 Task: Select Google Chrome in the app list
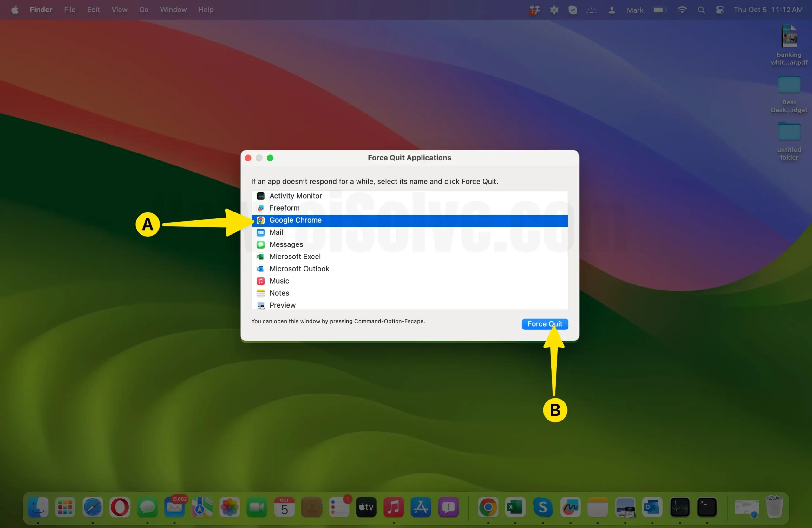409,220
